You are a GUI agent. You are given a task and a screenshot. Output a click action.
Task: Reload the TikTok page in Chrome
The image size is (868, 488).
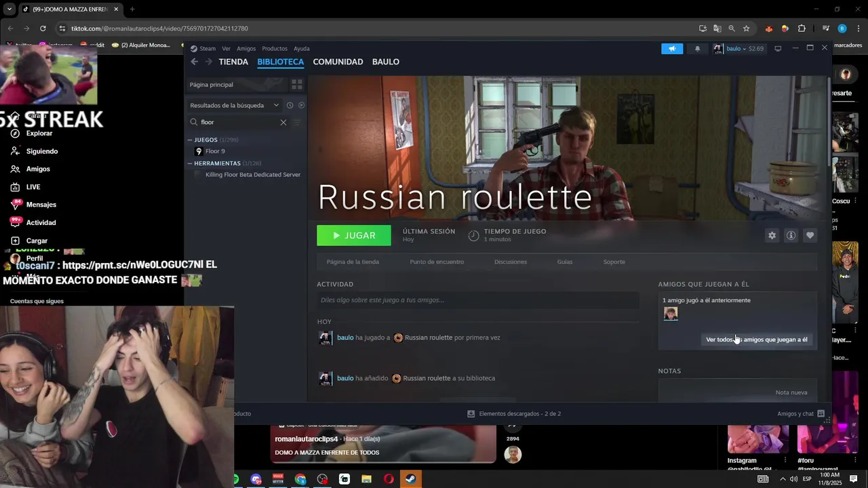[x=43, y=28]
